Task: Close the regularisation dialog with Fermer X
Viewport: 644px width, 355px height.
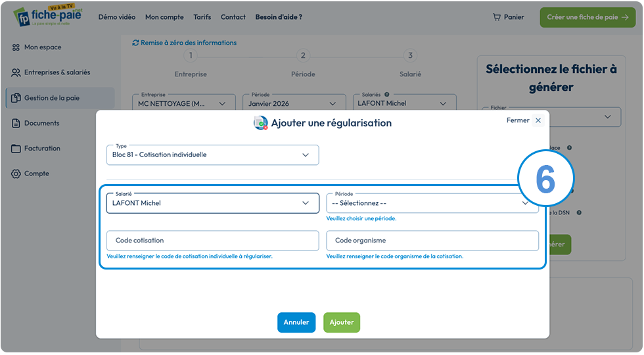Action: [538, 120]
